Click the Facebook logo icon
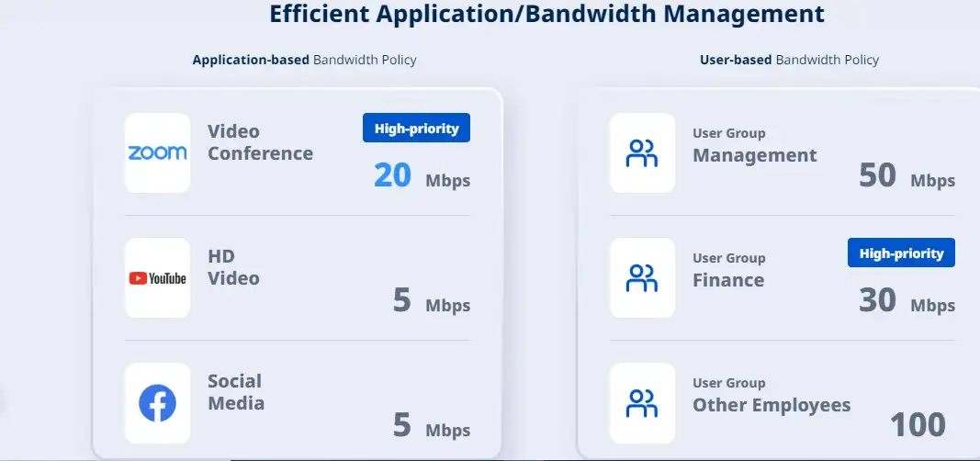 pos(157,403)
